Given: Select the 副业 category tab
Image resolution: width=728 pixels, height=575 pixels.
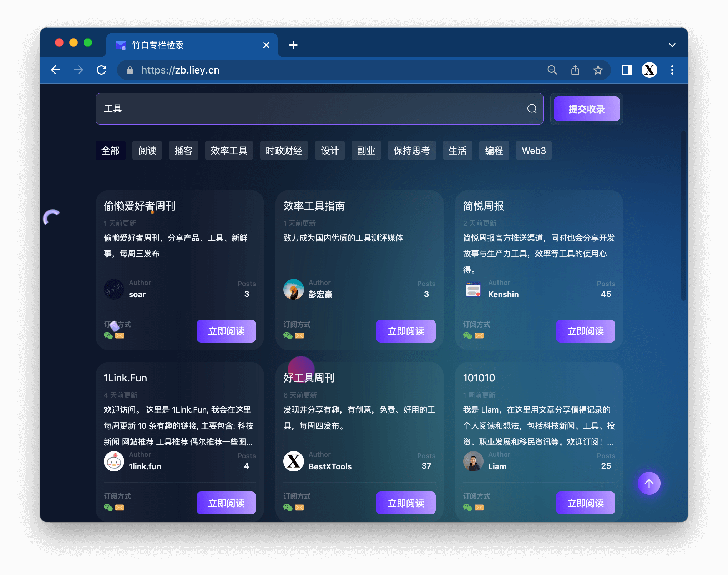Looking at the screenshot, I should pos(366,151).
